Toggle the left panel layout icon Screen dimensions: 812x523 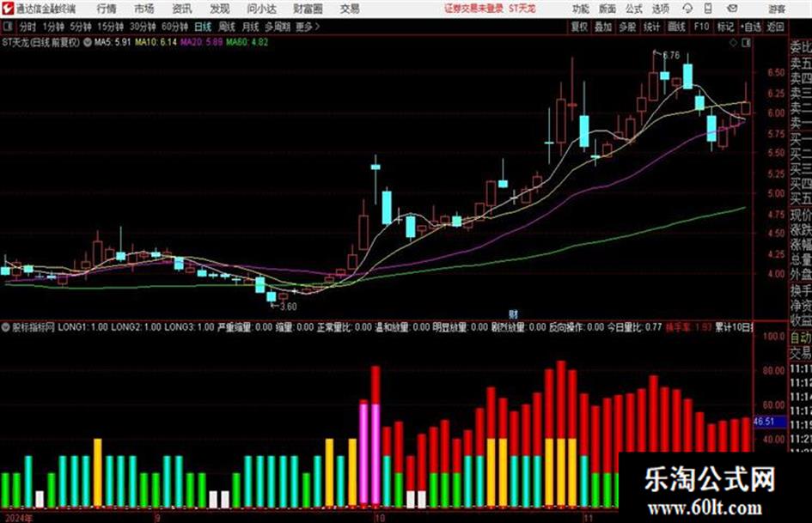click(7, 27)
